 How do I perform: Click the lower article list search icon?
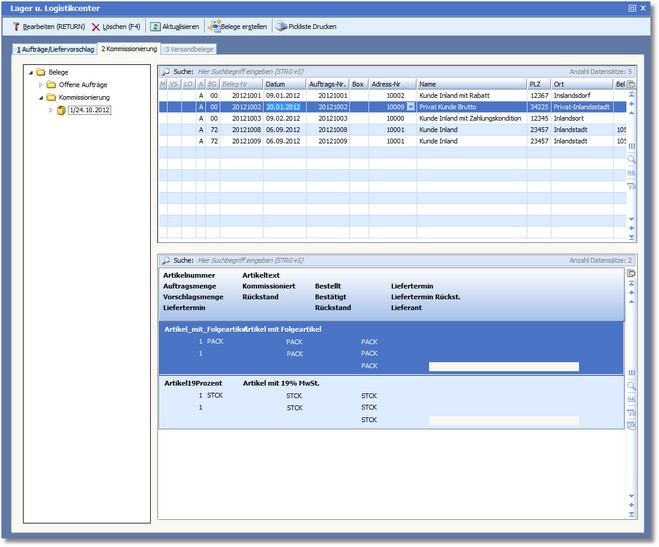(165, 260)
